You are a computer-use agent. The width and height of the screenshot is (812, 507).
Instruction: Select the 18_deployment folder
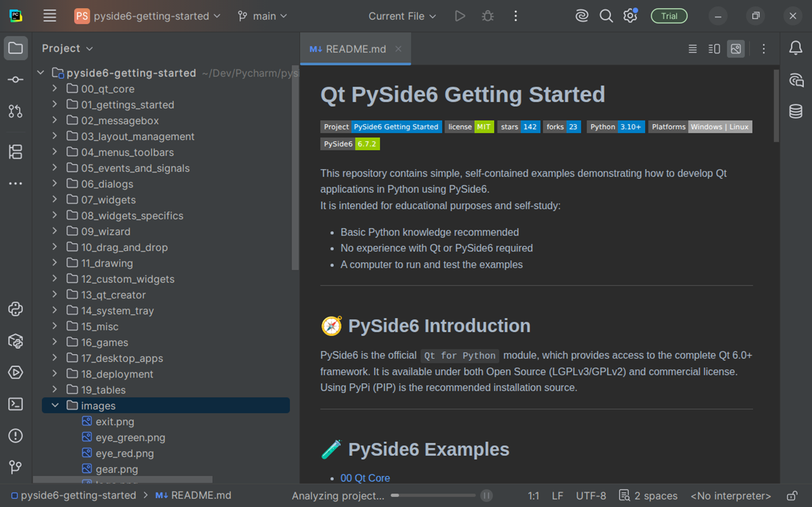click(117, 374)
